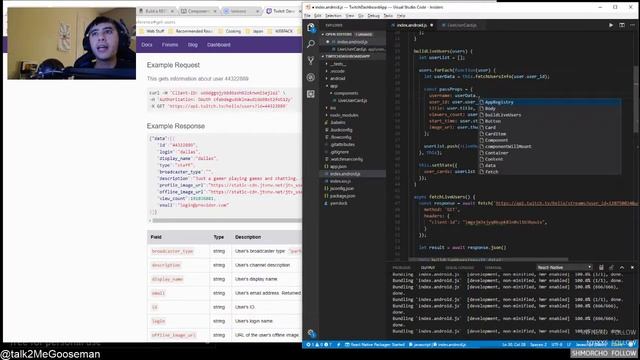
Task: Click the Blog link in Twitch developer navbar
Action: (x=193, y=45)
